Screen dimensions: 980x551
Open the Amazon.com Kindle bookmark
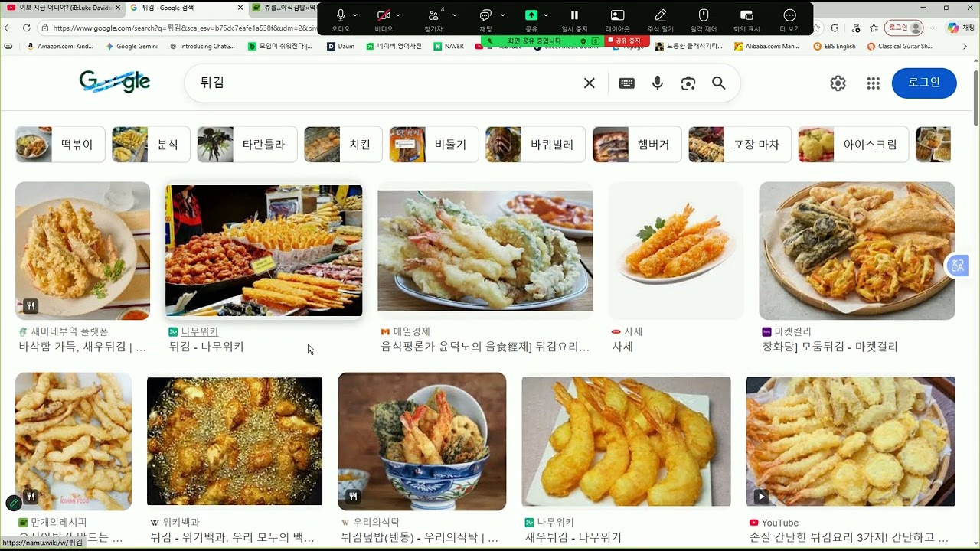[60, 46]
